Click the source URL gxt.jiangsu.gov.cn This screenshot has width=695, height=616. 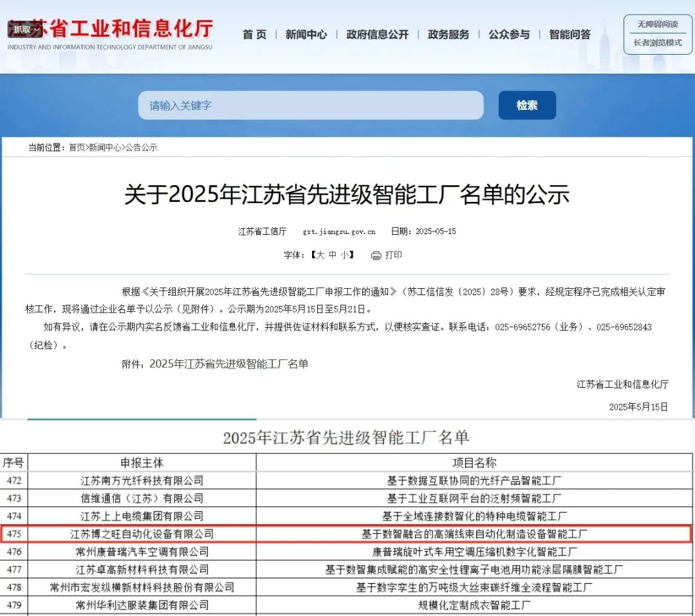coord(339,231)
